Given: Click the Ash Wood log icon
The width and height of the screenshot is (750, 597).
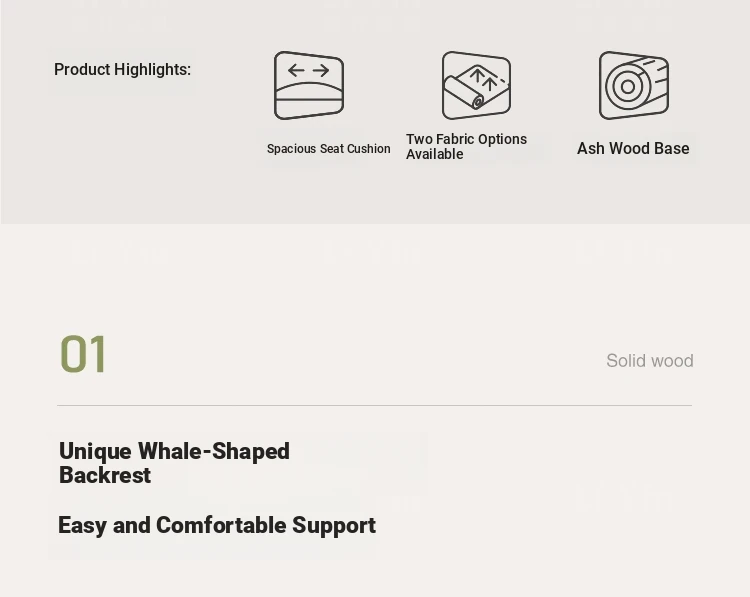Looking at the screenshot, I should (x=634, y=86).
